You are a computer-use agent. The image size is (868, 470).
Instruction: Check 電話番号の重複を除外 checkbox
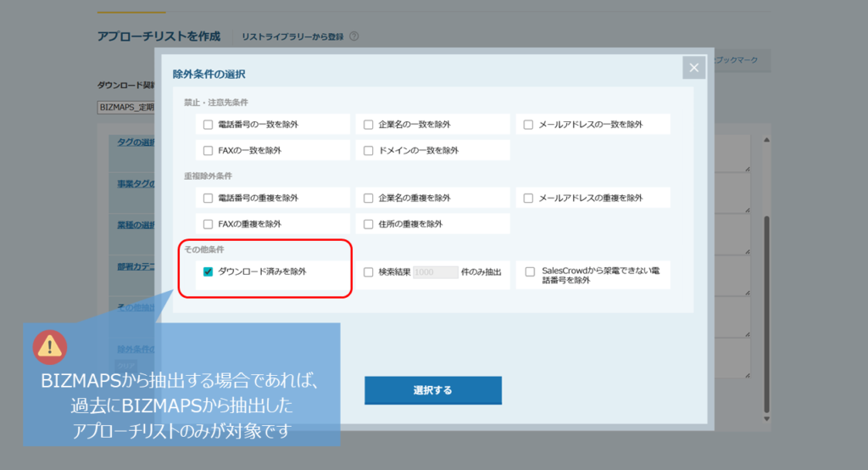pyautogui.click(x=208, y=199)
